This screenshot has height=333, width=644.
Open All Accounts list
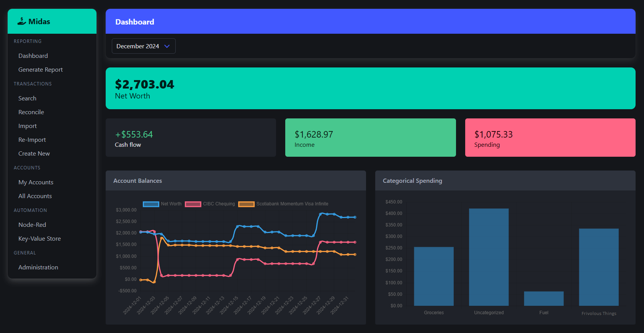[x=35, y=196]
